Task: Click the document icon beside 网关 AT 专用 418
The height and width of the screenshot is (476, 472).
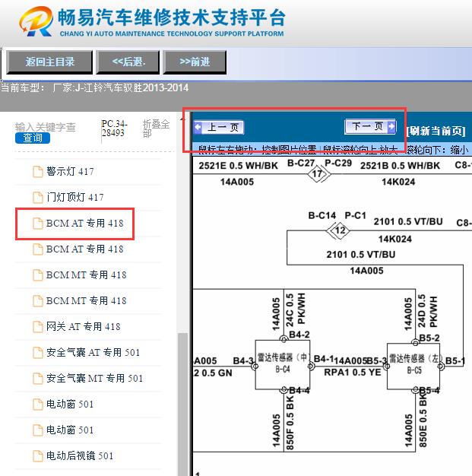Action: 38,327
